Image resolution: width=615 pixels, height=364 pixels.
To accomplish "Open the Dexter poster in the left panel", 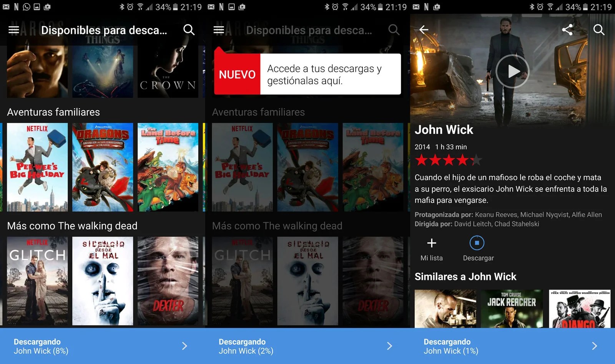I will [x=168, y=281].
